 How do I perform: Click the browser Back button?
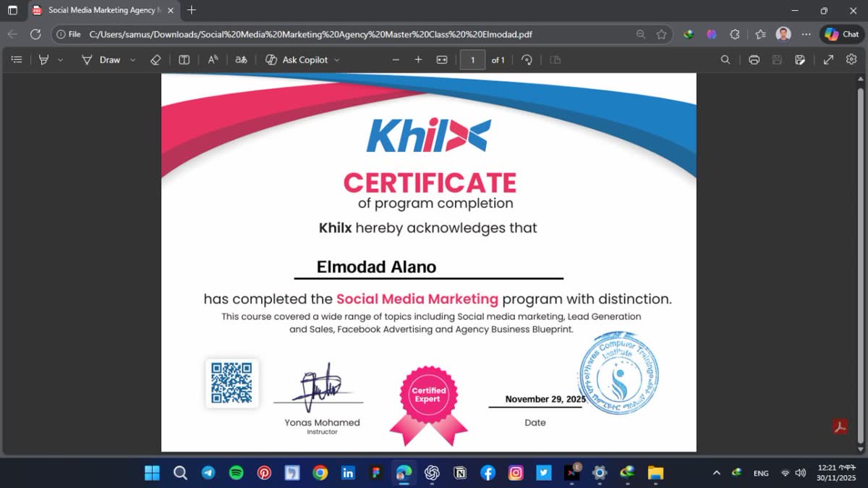coord(12,34)
